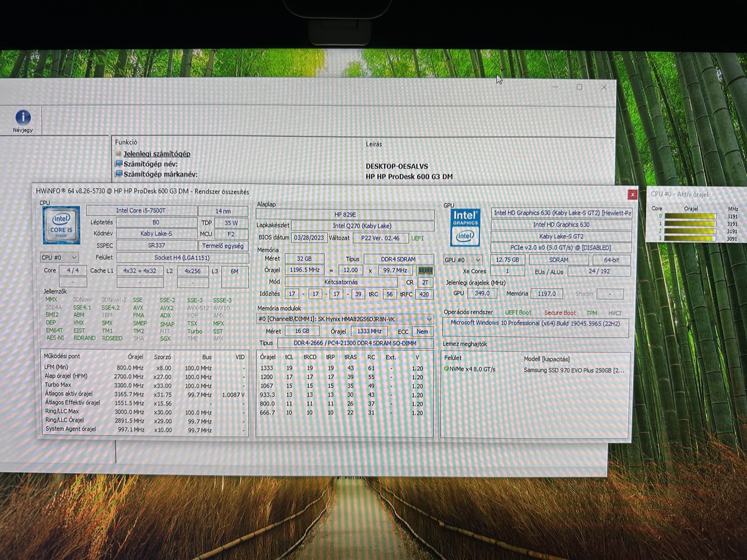Select the Turbo Max operating point row

[x=145, y=385]
